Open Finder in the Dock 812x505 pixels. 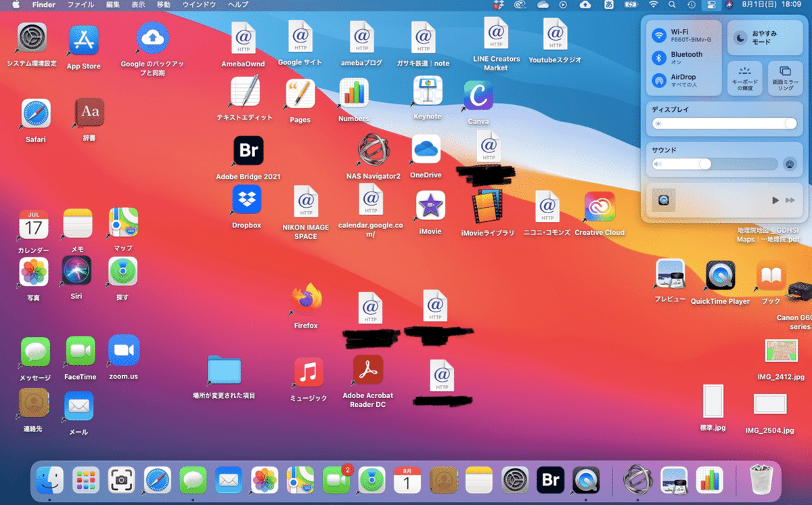pyautogui.click(x=50, y=480)
